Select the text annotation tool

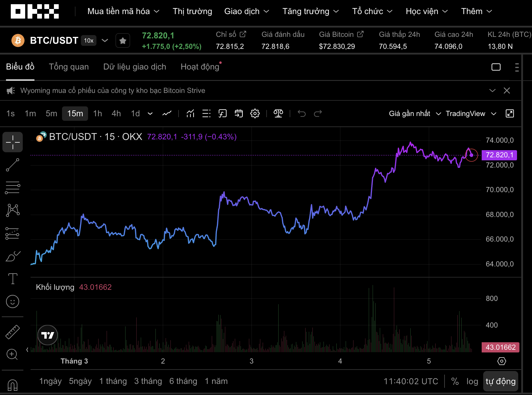click(x=13, y=279)
